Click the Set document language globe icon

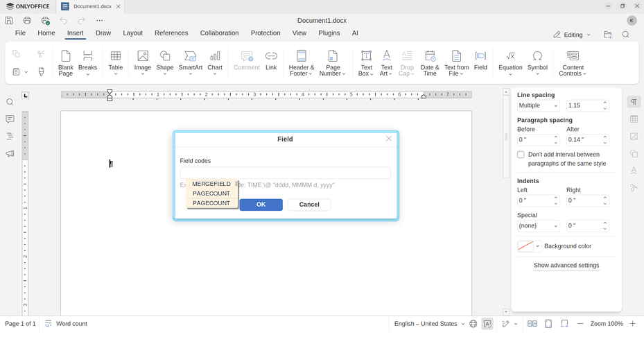coord(473,324)
